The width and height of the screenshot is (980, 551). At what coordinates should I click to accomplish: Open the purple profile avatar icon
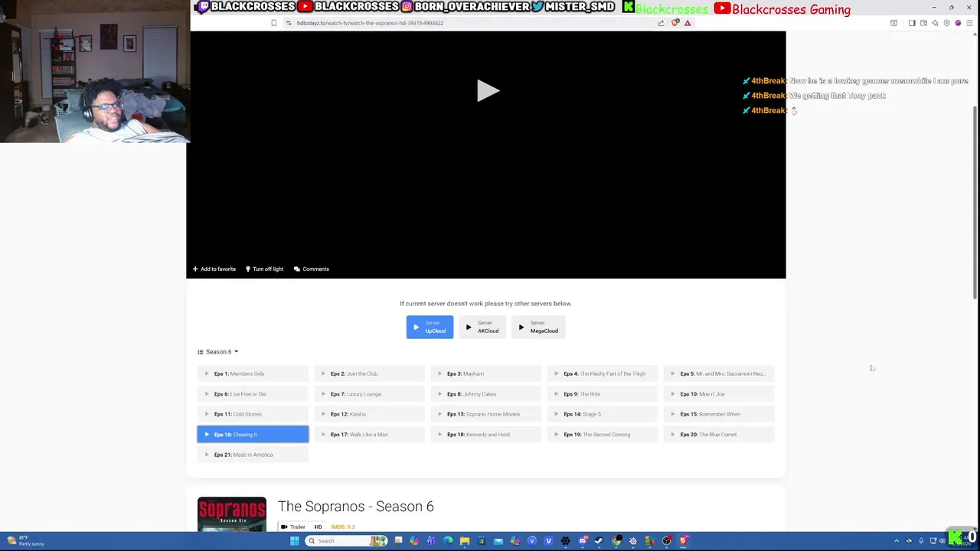pyautogui.click(x=958, y=23)
